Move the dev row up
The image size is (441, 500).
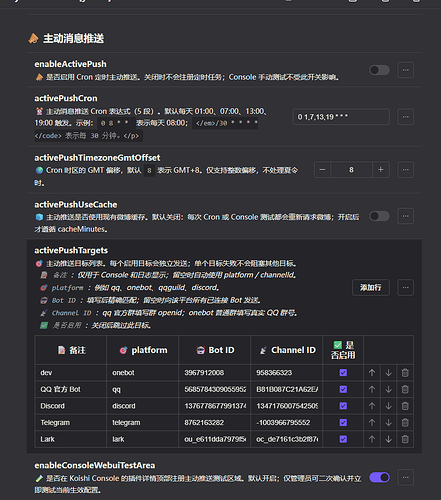pos(372,373)
